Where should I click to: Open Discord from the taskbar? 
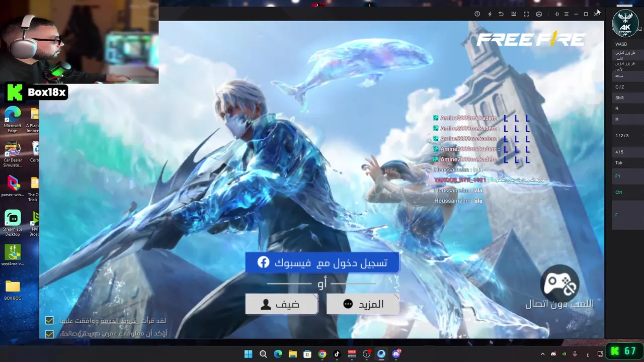[396, 354]
